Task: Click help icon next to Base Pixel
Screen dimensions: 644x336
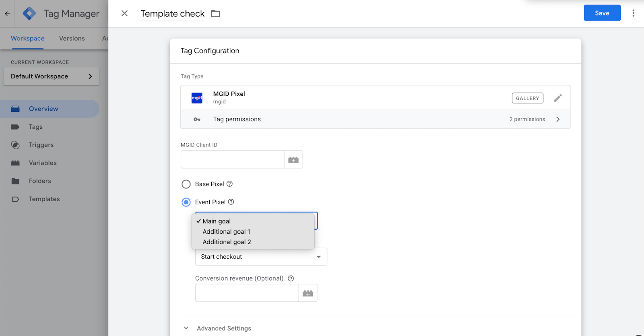Action: [229, 184]
